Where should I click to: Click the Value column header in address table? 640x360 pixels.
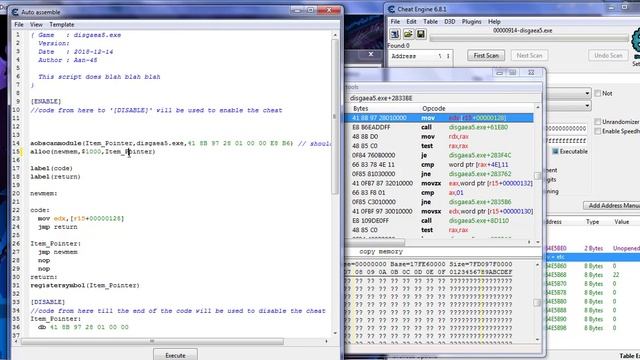coord(621,222)
